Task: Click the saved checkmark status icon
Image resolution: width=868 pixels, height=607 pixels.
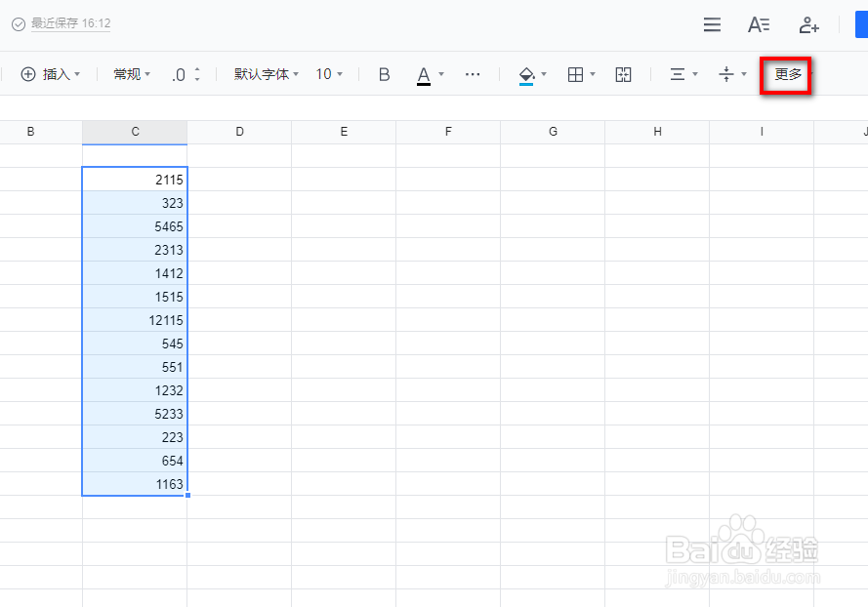Action: coord(19,24)
